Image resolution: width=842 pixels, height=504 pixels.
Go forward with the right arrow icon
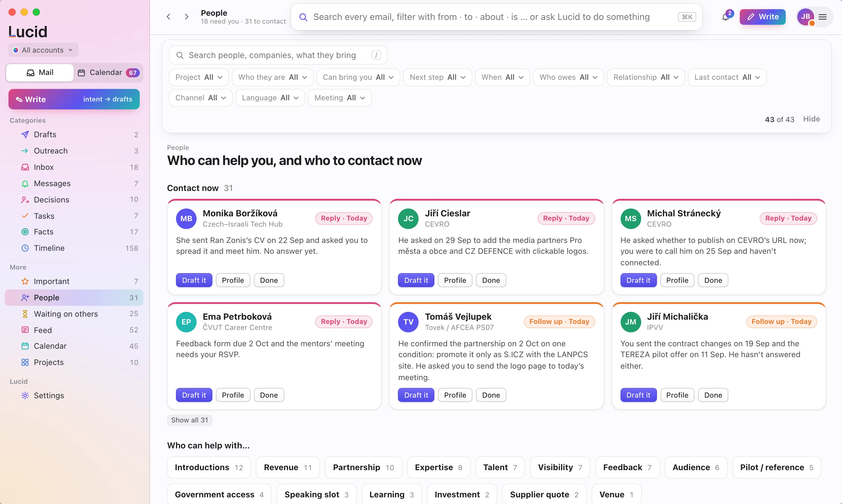tap(186, 17)
